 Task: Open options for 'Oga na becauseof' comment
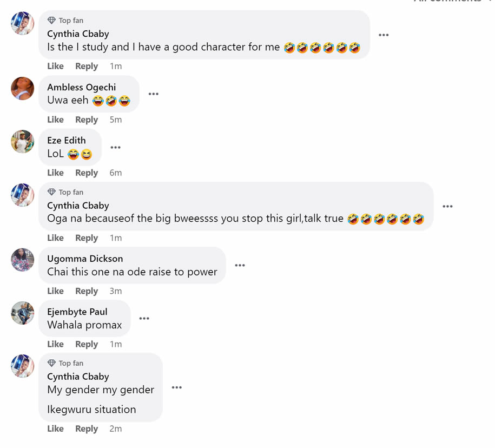pos(447,206)
